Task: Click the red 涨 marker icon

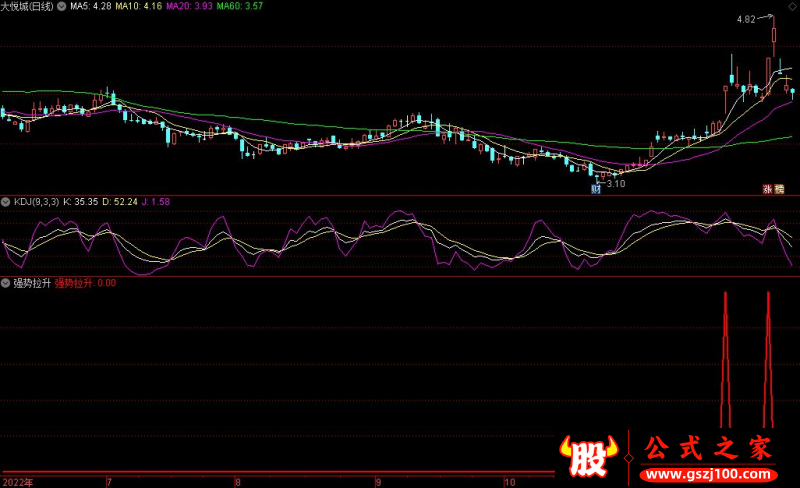Action: pos(768,188)
